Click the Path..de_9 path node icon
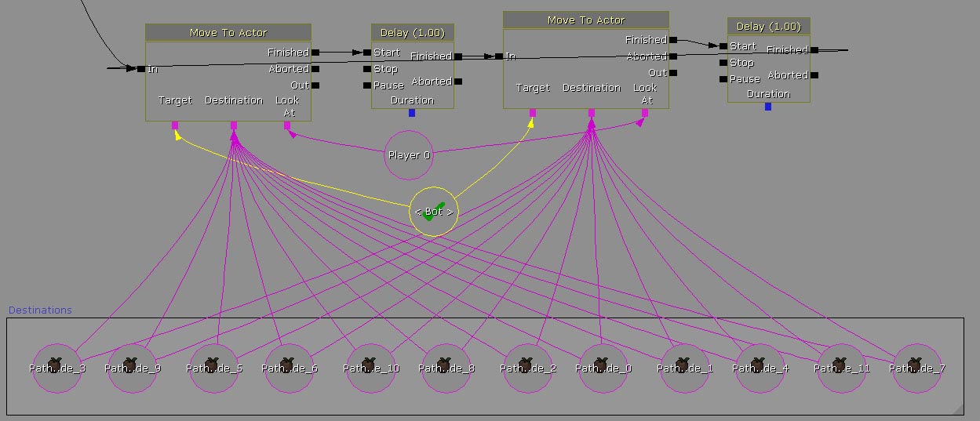Viewport: 980px width, 421px height. click(133, 368)
